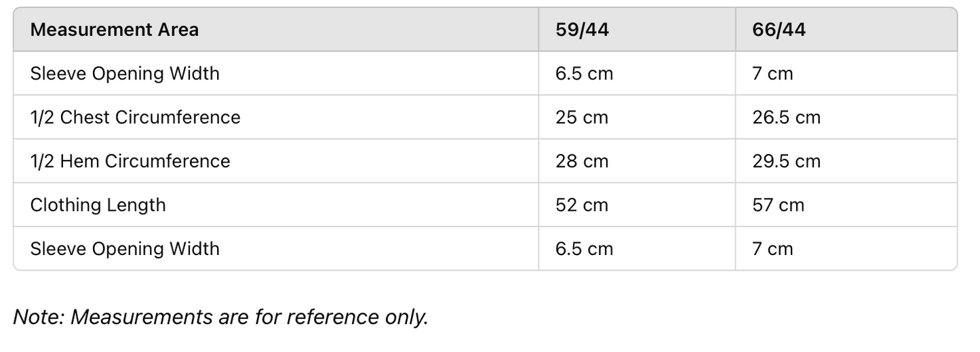980x352 pixels.
Task: Click the word 'Note:' in the footnote
Action: [39, 317]
